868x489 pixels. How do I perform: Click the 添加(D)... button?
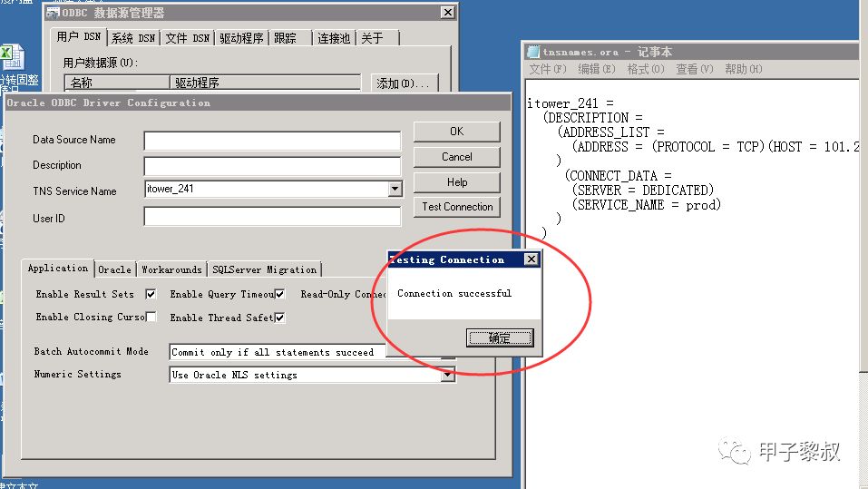(x=405, y=83)
